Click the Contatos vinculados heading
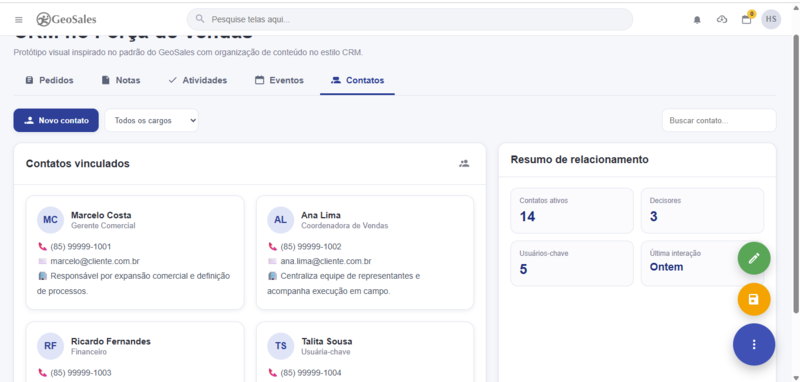This screenshot has height=382, width=800. 78,164
